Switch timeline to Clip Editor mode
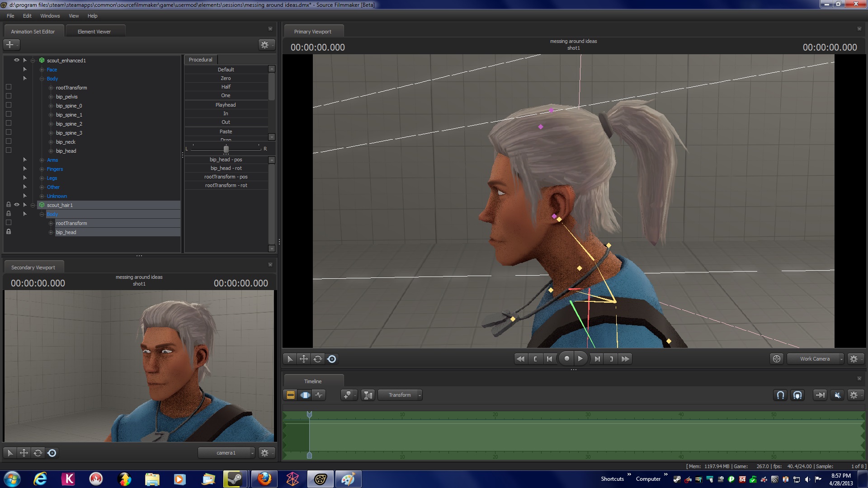 [291, 395]
